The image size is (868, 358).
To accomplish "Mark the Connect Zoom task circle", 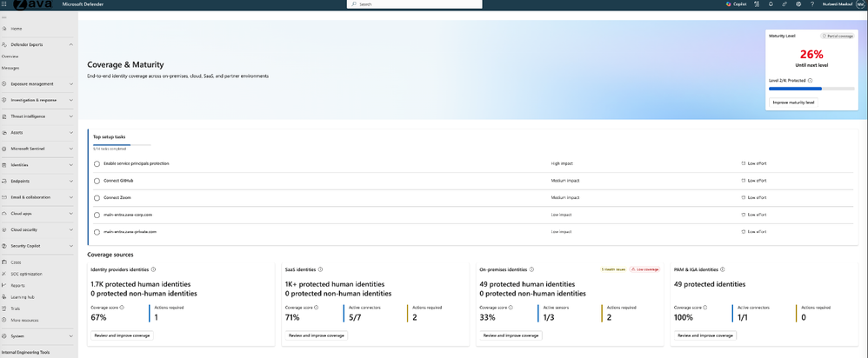I will pyautogui.click(x=97, y=197).
